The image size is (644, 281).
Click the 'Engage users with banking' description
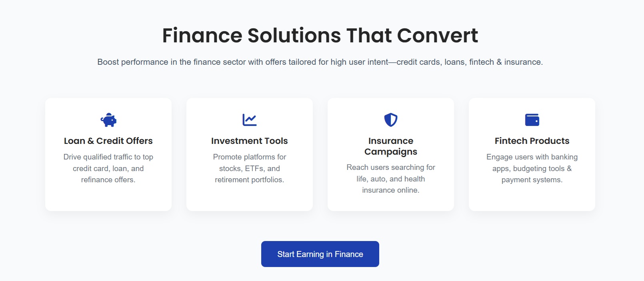pyautogui.click(x=532, y=168)
